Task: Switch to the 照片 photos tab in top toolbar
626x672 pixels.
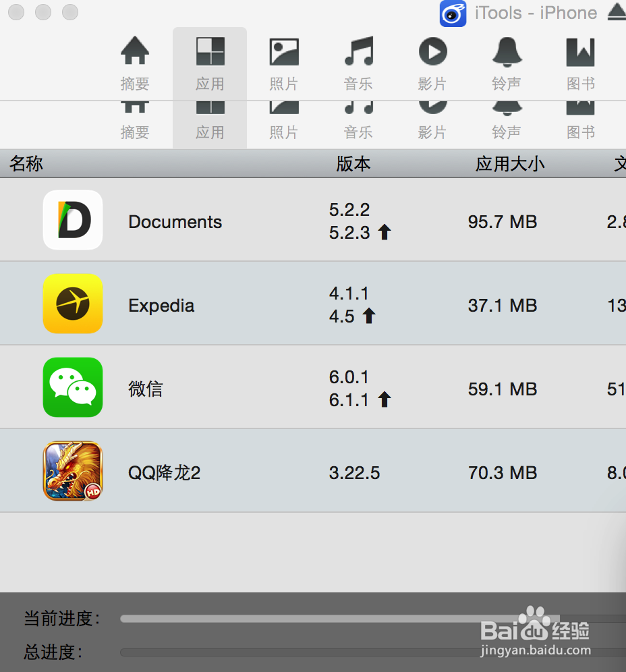Action: click(x=283, y=63)
